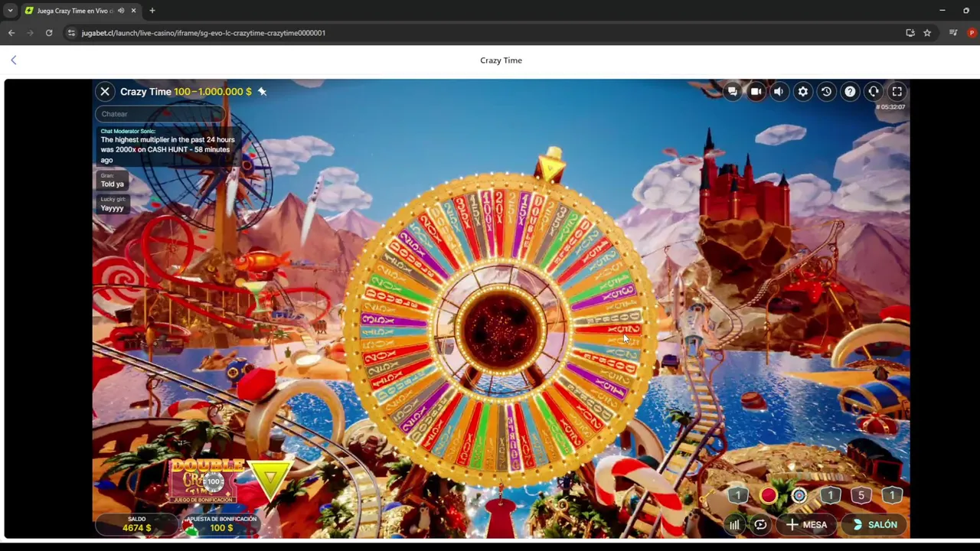Image resolution: width=980 pixels, height=551 pixels.
Task: Contact support via headset icon
Action: point(874,91)
